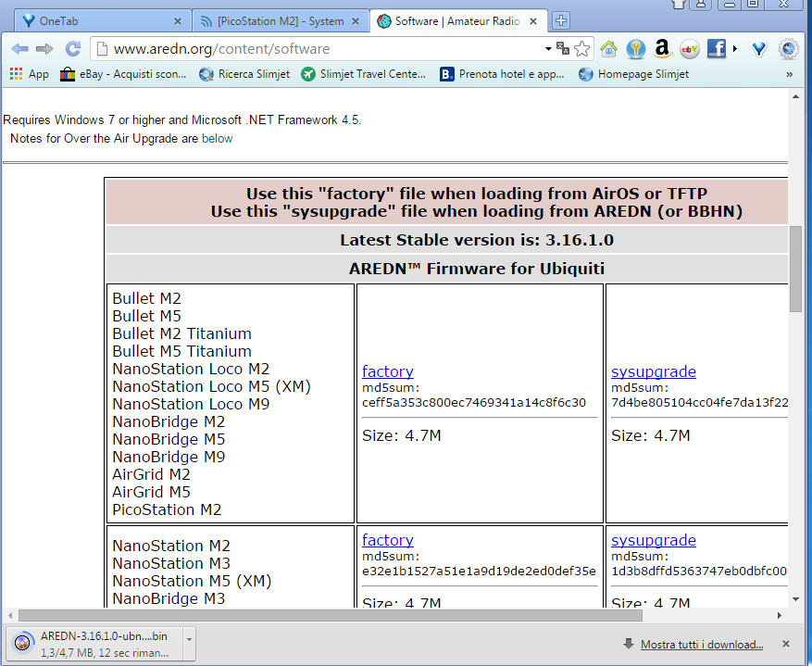Click "Requires Windows 7 or higher" text line

pyautogui.click(x=181, y=120)
